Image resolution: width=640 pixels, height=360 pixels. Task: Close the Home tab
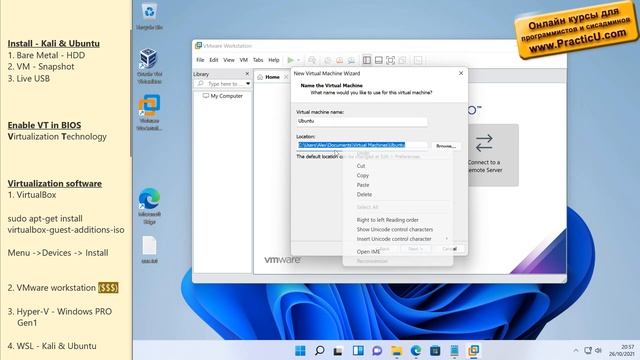click(286, 77)
